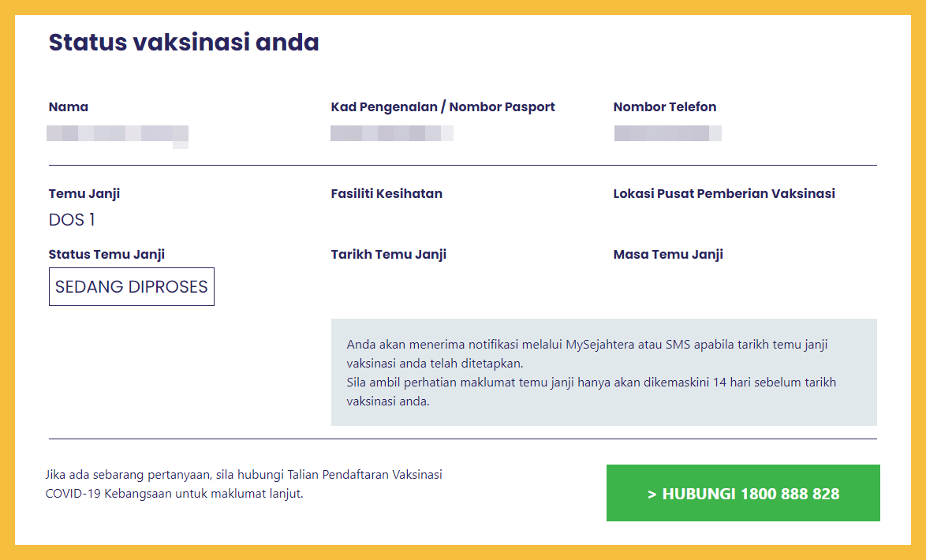Click Kad Pengenalan / Nombor Pasport label
Image resolution: width=926 pixels, height=560 pixels.
tap(442, 107)
